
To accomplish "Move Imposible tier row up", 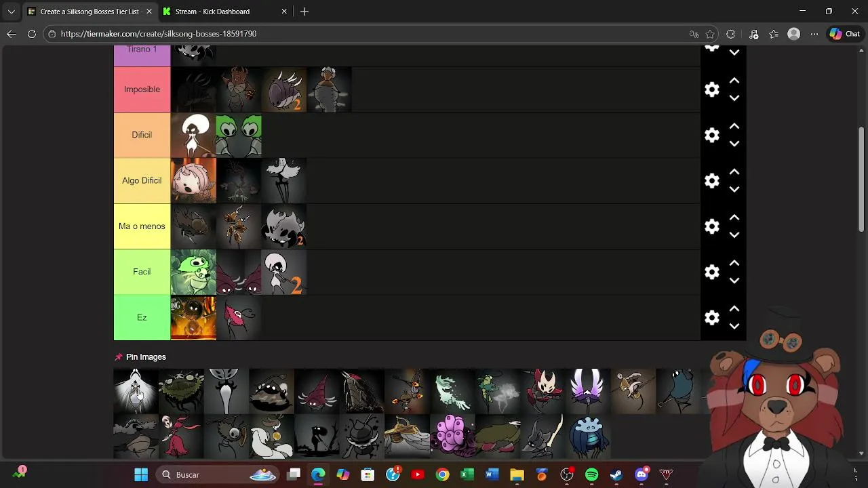I will [734, 81].
